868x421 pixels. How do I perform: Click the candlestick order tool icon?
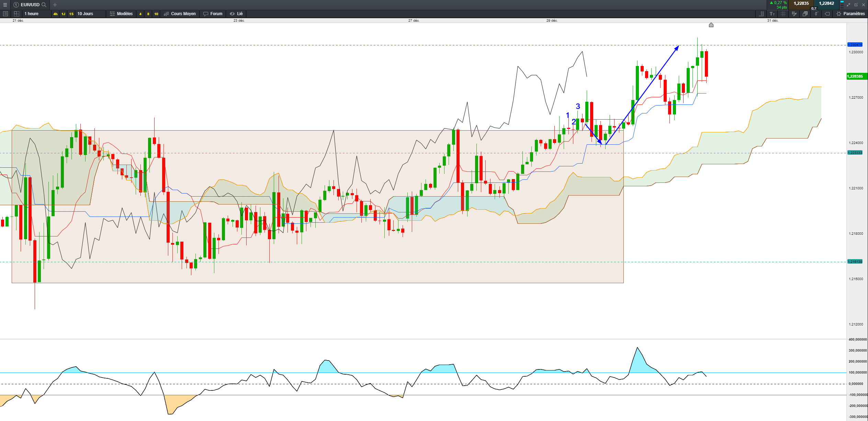[816, 14]
